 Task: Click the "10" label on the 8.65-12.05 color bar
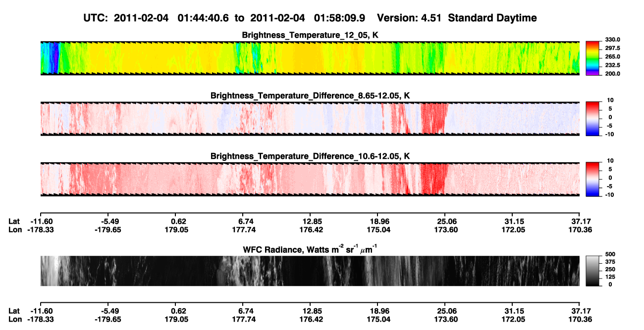pos(610,100)
